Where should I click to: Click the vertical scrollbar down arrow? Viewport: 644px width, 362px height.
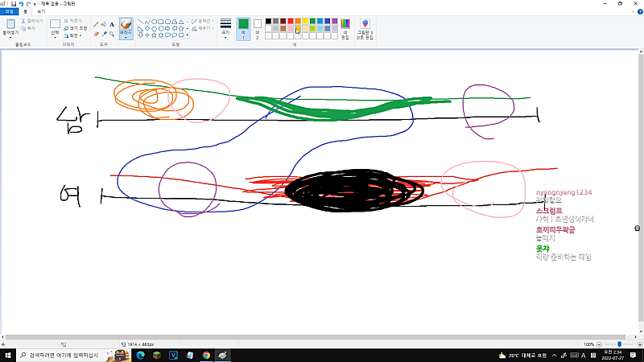point(641,331)
